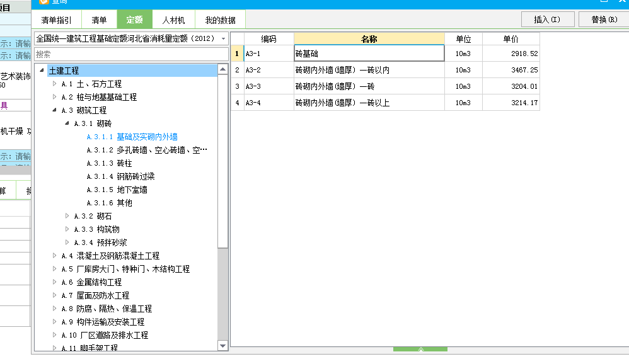Select code cell A3-4
Screen dimensions: 629x364
(268, 103)
